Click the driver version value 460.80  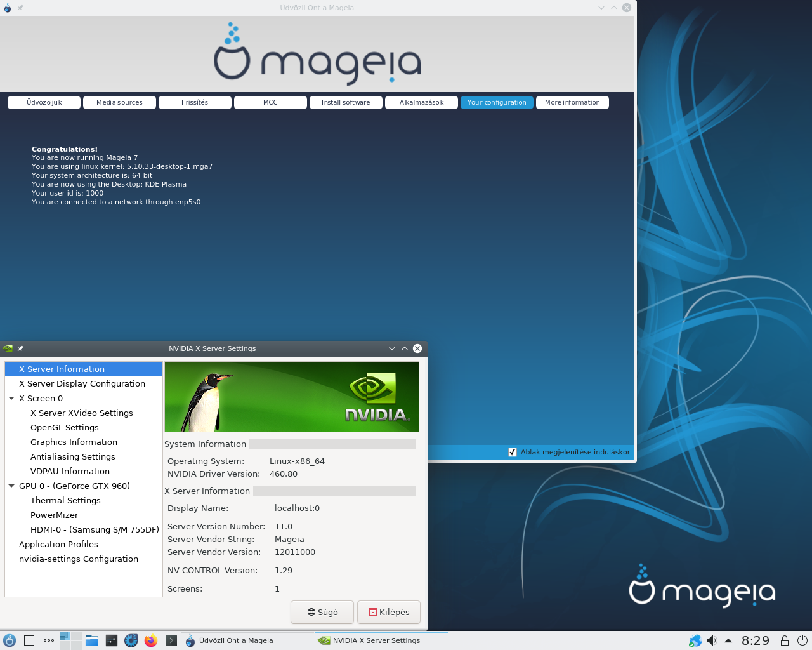click(284, 474)
